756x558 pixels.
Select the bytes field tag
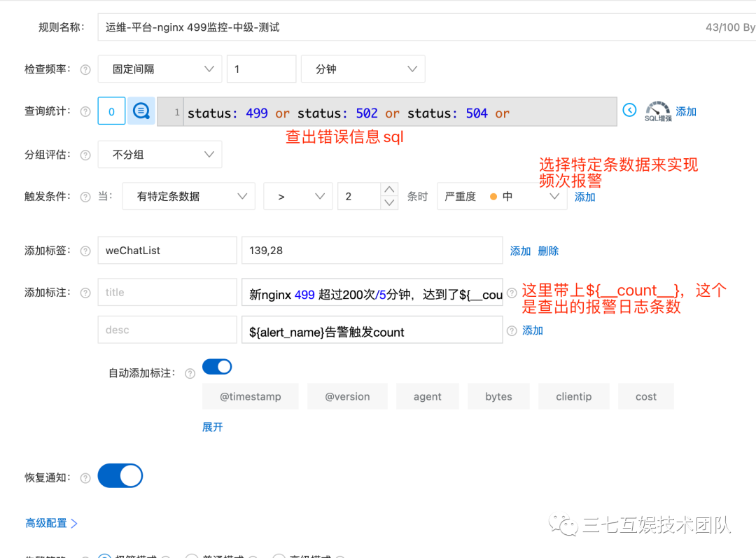tap(498, 396)
